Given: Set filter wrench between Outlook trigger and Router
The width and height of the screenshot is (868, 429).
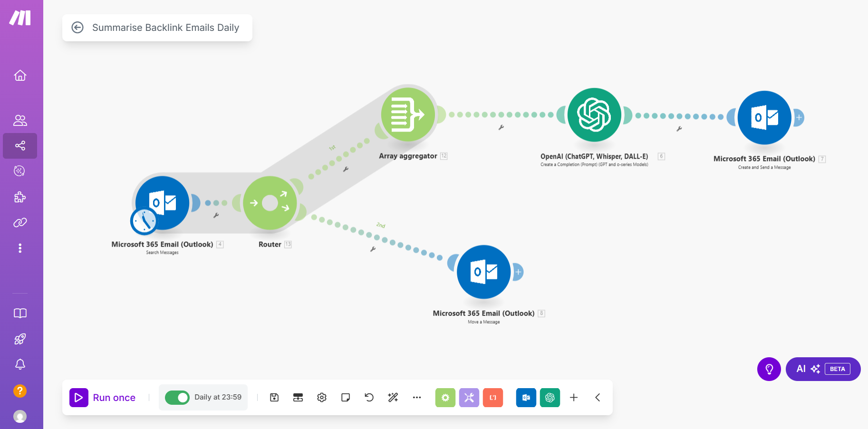Looking at the screenshot, I should 216,215.
